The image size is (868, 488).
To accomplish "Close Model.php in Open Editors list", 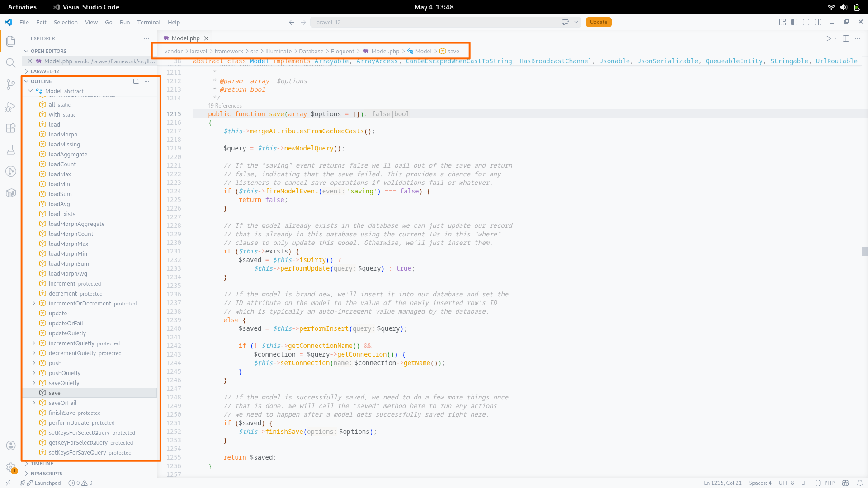I will tap(30, 61).
